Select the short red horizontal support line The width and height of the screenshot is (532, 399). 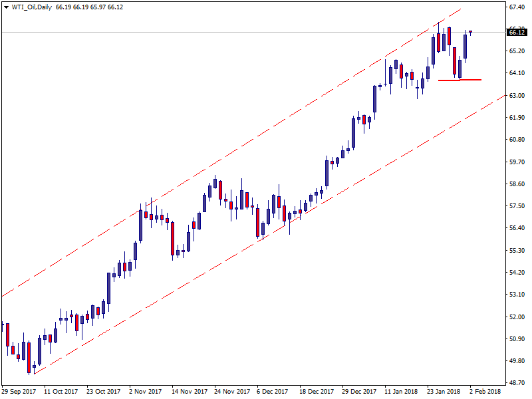click(x=460, y=80)
